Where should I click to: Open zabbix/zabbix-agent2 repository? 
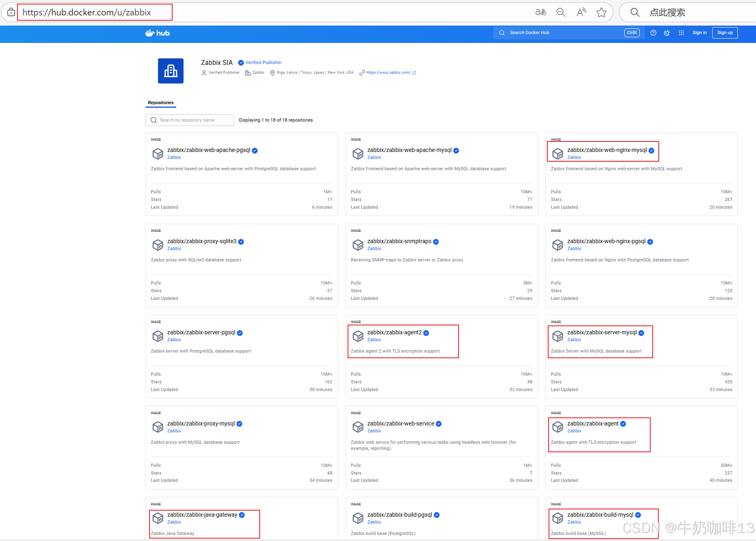pyautogui.click(x=395, y=332)
